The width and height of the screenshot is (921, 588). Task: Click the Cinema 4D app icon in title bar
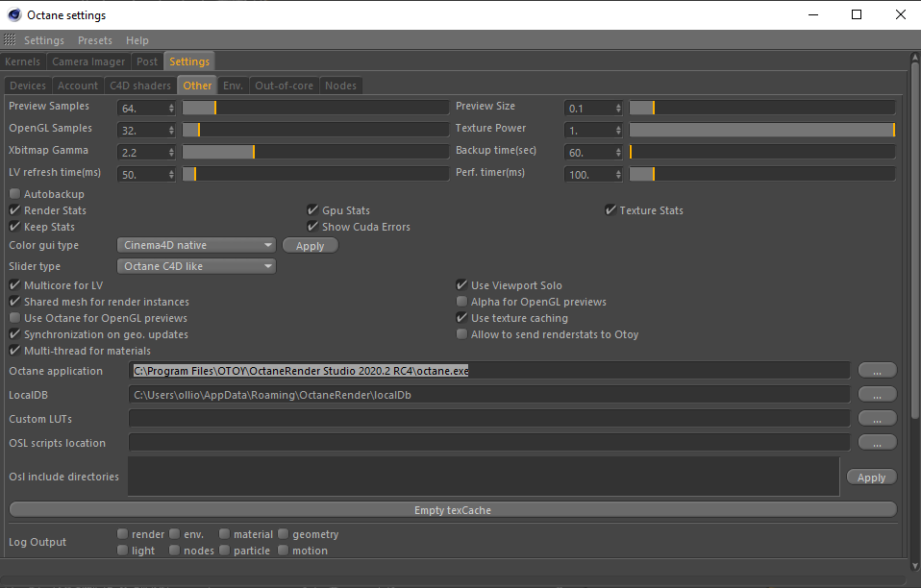click(14, 14)
